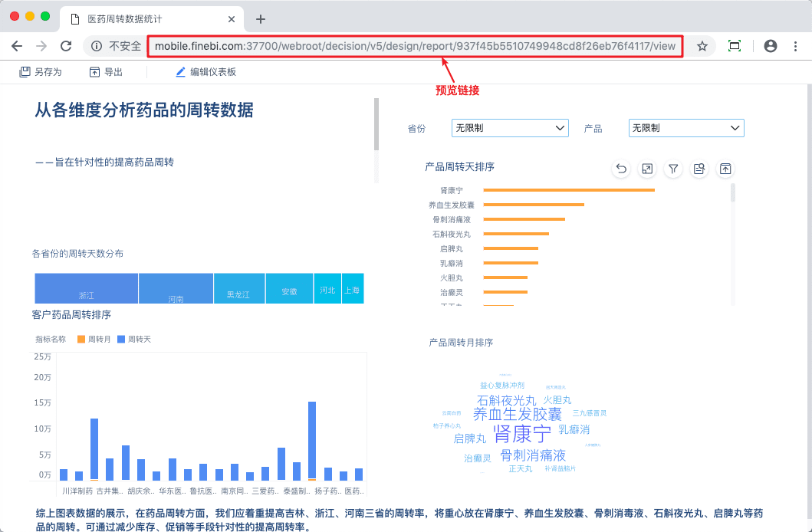The height and width of the screenshot is (532, 812).
Task: Click the screen capture icon in browser toolbar
Action: pyautogui.click(x=735, y=46)
